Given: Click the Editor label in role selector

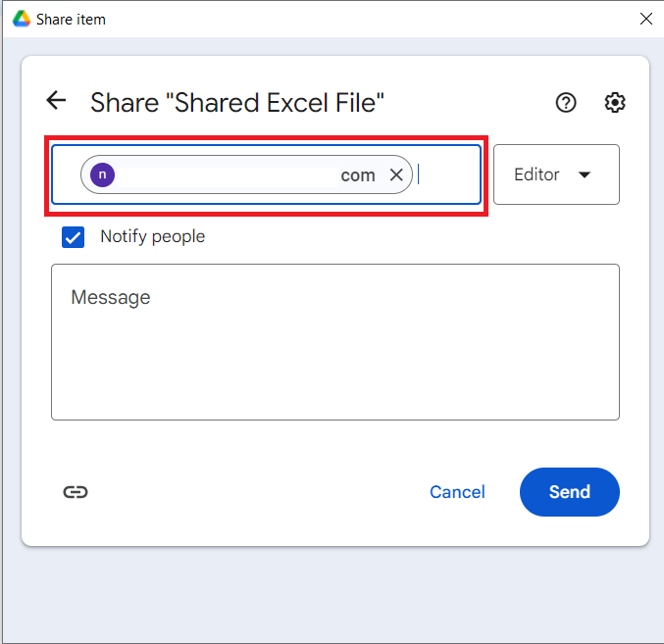Looking at the screenshot, I should (536, 174).
